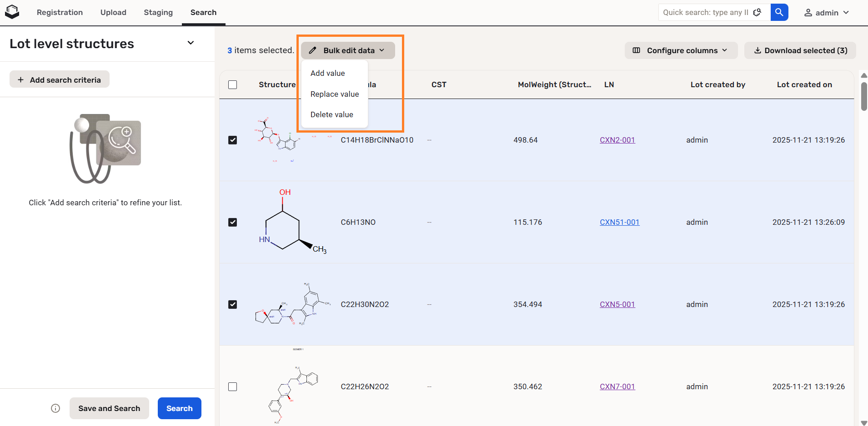
Task: Click the columns icon on Configure columns
Action: point(637,50)
